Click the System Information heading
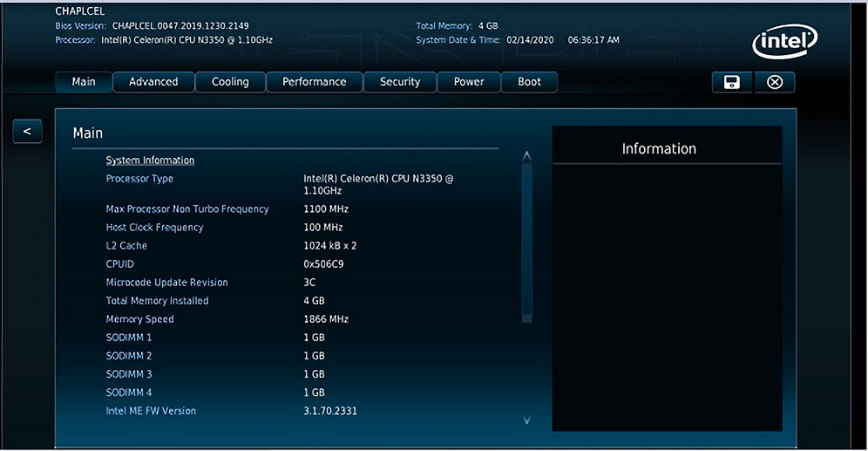 [x=150, y=161]
